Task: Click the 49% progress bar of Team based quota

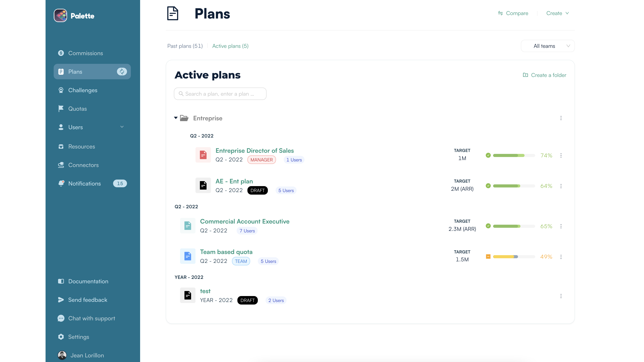Action: [514, 257]
